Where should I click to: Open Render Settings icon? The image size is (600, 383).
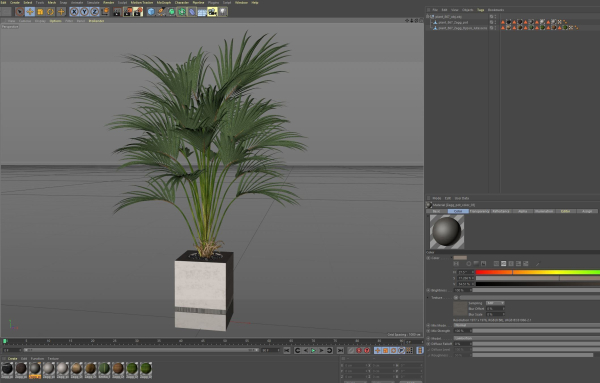tap(138, 12)
